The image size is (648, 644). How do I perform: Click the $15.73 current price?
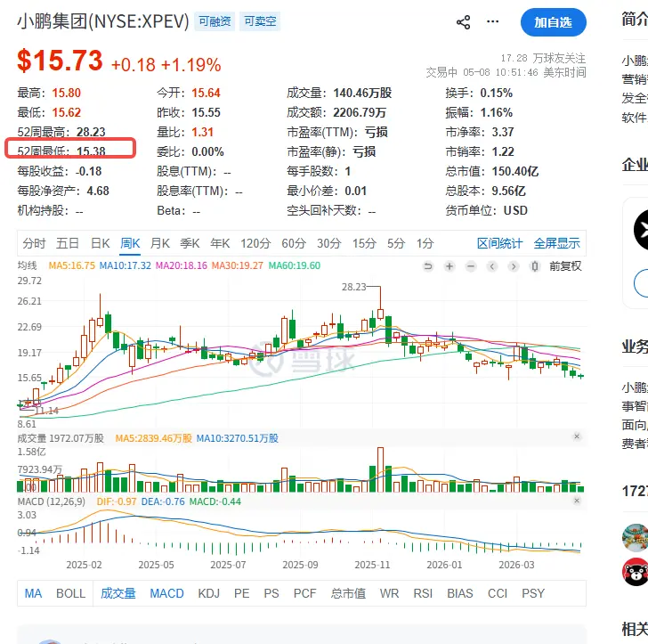pyautogui.click(x=60, y=61)
